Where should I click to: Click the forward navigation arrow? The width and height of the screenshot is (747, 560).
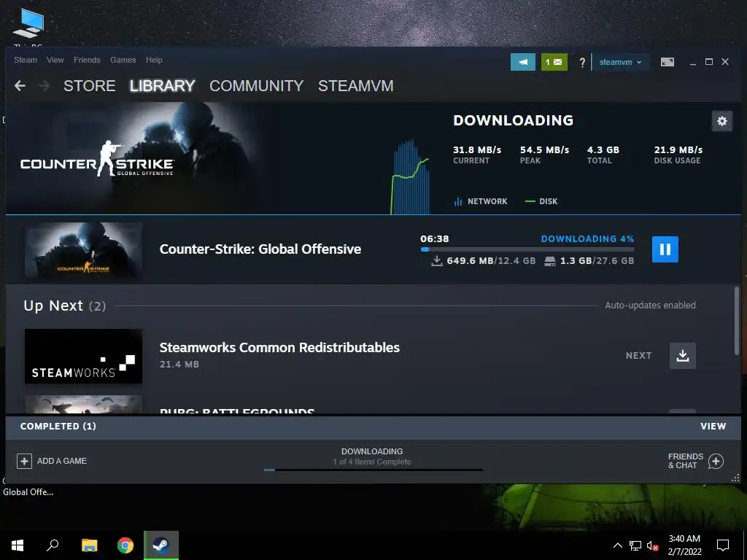44,86
